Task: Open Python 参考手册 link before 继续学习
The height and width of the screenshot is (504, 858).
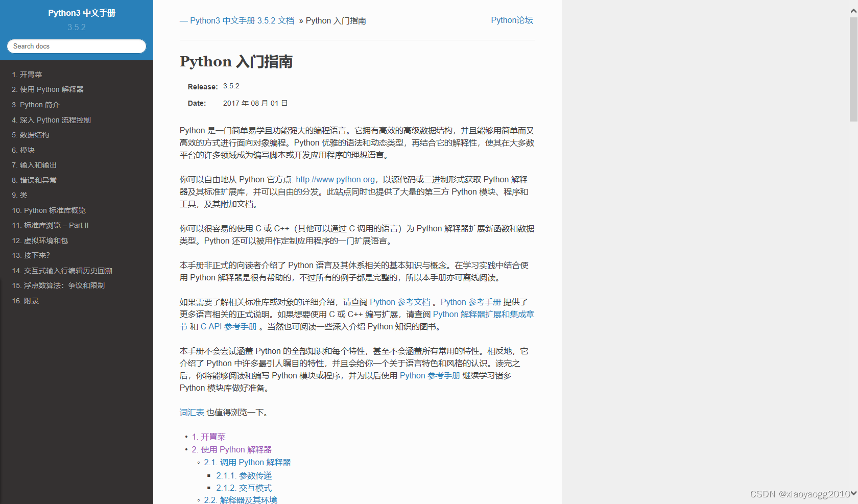Action: tap(430, 375)
